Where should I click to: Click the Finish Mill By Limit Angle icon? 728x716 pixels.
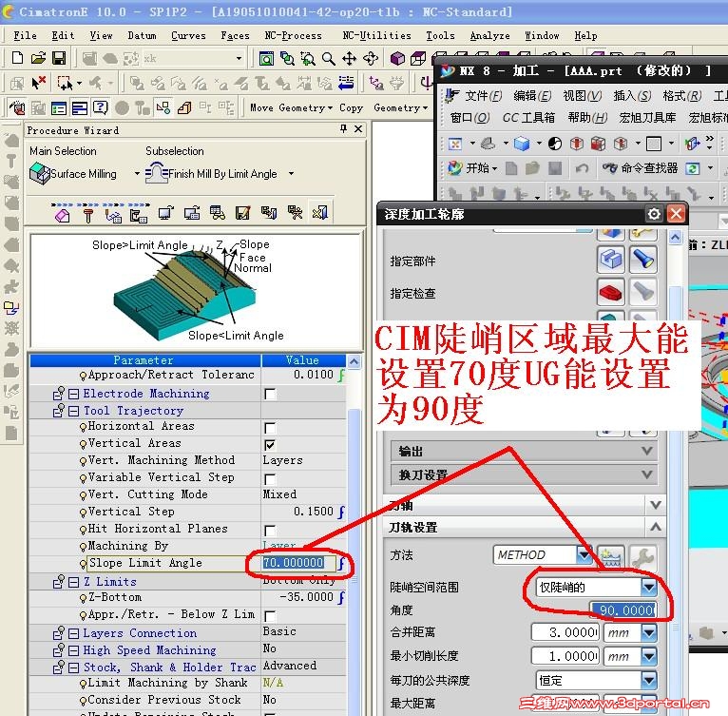[157, 173]
